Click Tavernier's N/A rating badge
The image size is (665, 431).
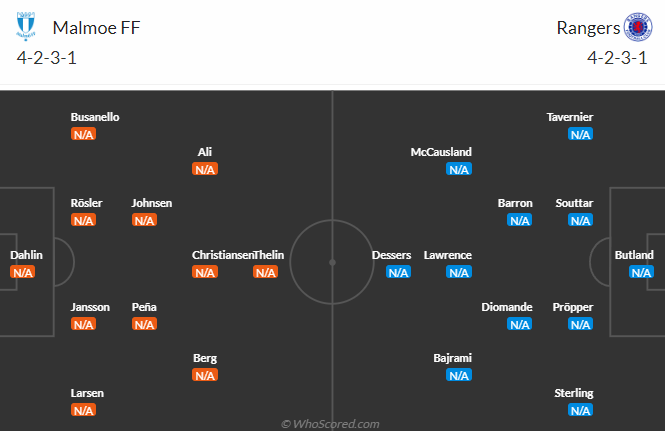point(580,133)
